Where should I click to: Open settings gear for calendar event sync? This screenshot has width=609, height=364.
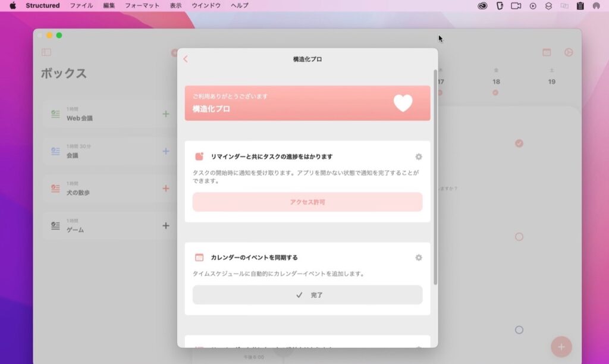[418, 258]
